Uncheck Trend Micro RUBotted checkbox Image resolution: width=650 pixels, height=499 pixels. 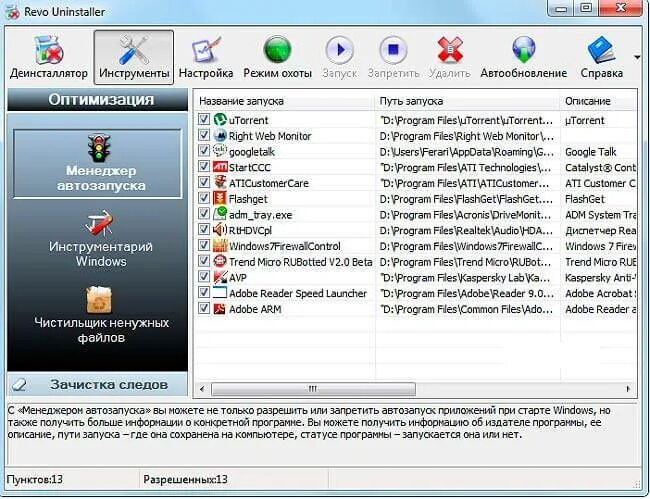click(x=204, y=261)
